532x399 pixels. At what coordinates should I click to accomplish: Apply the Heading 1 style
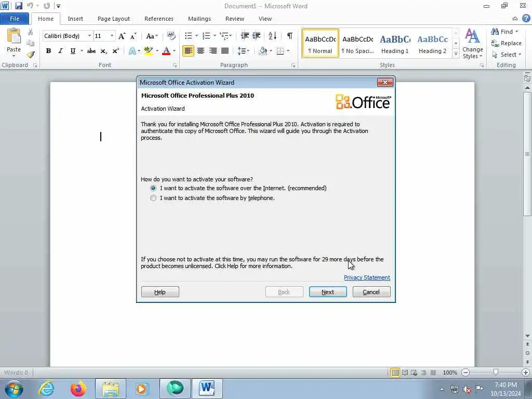(x=395, y=44)
